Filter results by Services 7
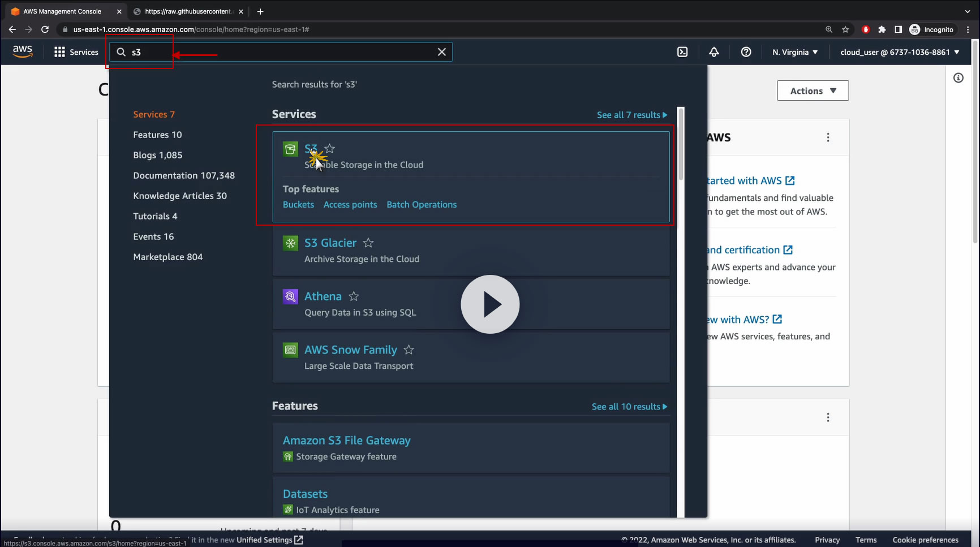 tap(154, 114)
